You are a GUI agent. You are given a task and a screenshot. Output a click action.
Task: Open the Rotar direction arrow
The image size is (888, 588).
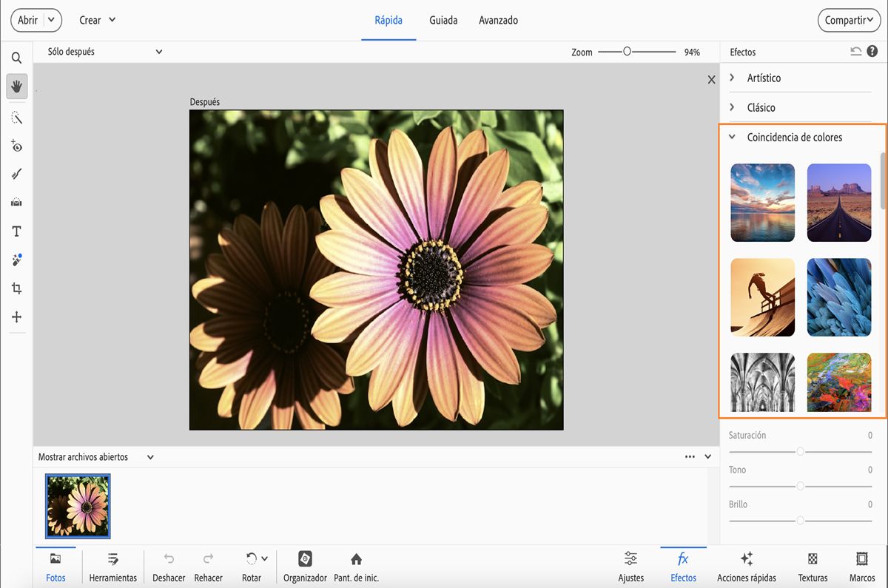pyautogui.click(x=264, y=558)
